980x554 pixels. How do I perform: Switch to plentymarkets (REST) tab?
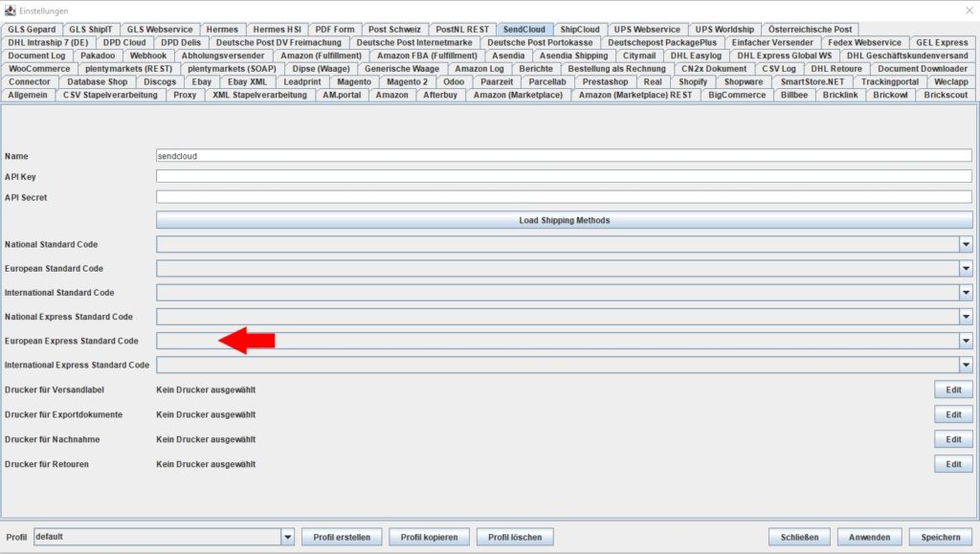(x=129, y=69)
